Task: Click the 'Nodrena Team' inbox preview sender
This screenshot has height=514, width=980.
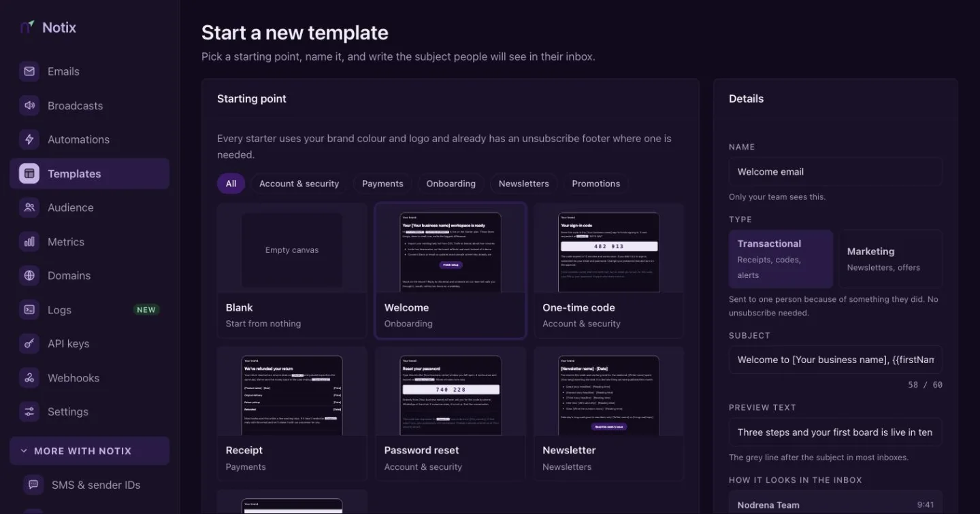Action: [x=768, y=505]
